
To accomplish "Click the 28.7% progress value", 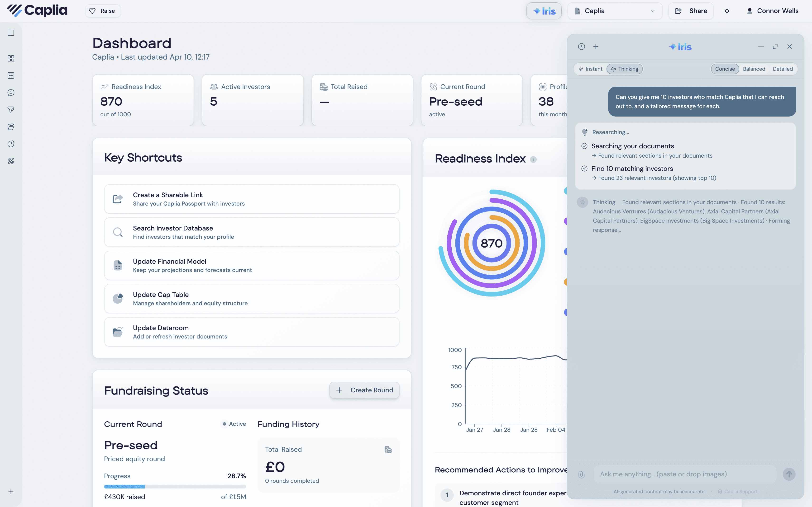I will pos(237,476).
